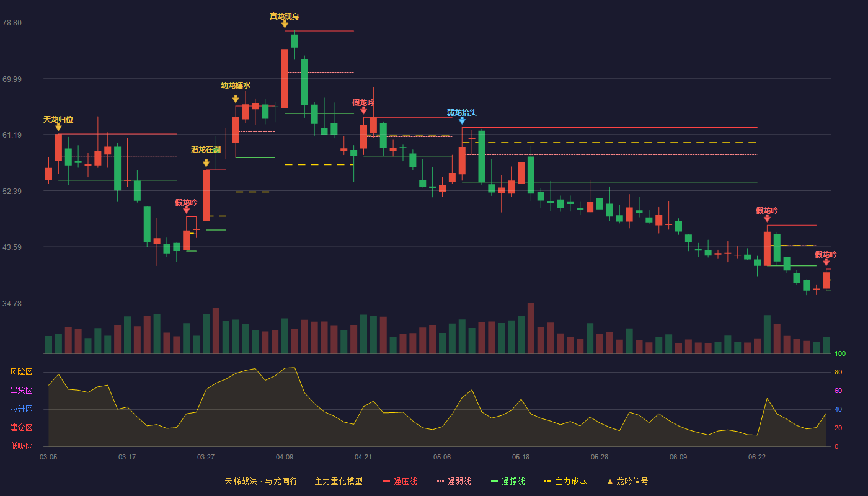Toggle the 强撑线 legend item
This screenshot has height=496, width=868.
click(x=508, y=481)
